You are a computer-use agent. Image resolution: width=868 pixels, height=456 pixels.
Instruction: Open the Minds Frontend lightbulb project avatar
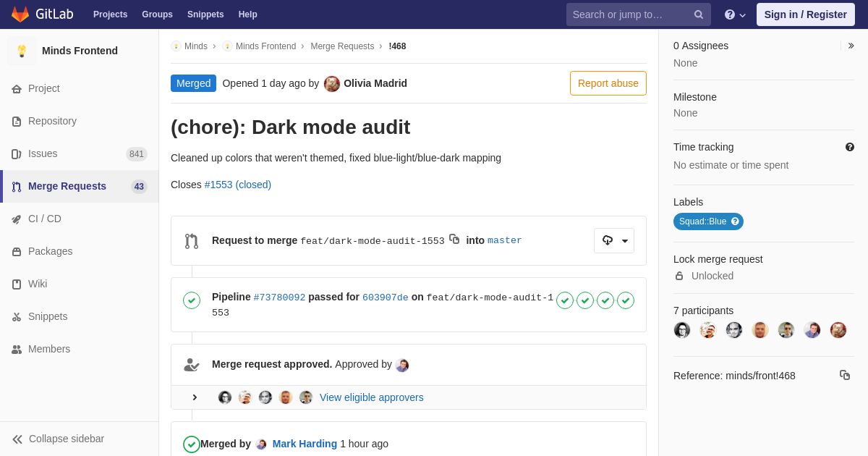(22, 51)
